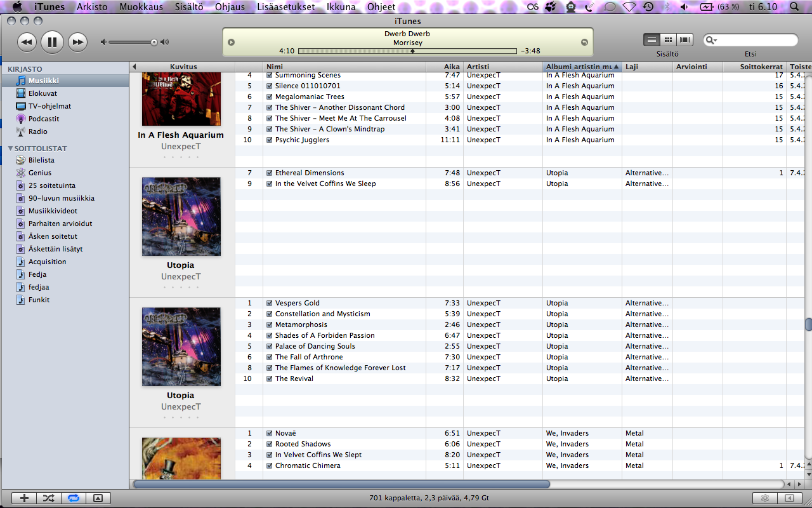Collapse the Kuvitus artwork column triangle
The height and width of the screenshot is (508, 812).
point(134,67)
